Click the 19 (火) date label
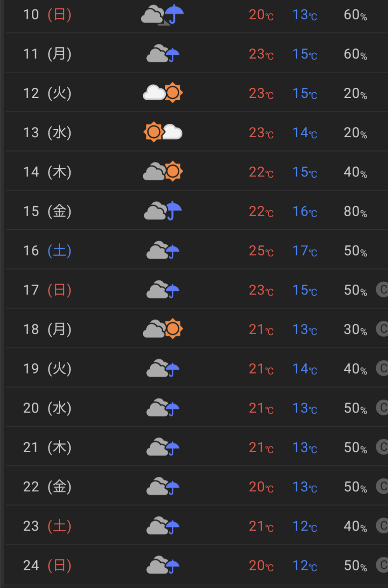Image resolution: width=388 pixels, height=588 pixels. click(x=47, y=368)
